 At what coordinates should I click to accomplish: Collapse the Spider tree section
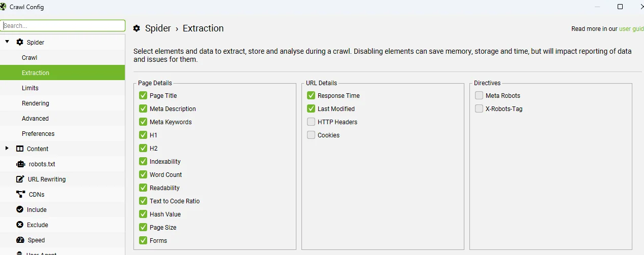tap(7, 42)
